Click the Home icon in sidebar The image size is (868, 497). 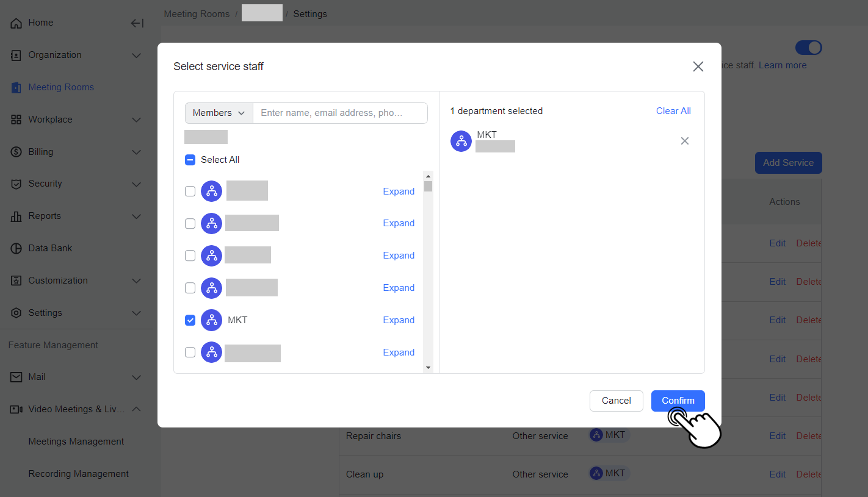16,23
